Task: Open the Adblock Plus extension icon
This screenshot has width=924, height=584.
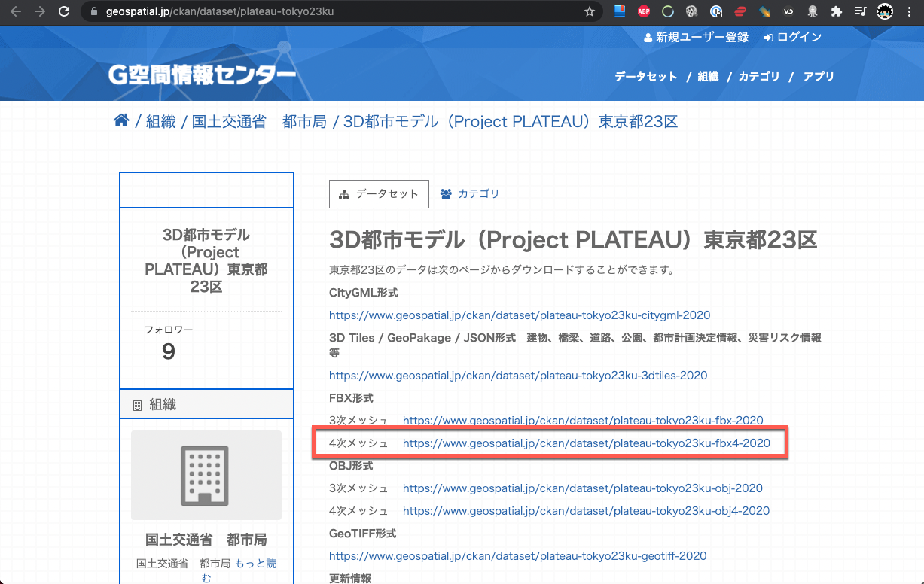Action: [643, 11]
